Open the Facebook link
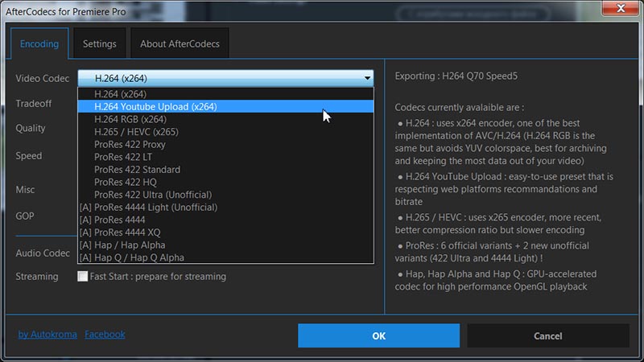The image size is (644, 362). (x=105, y=335)
